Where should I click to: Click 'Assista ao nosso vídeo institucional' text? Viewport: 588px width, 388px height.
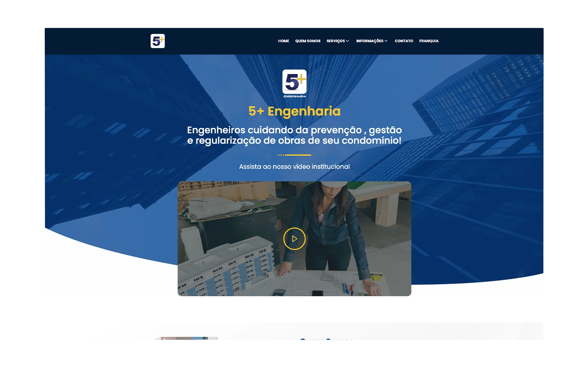point(294,167)
